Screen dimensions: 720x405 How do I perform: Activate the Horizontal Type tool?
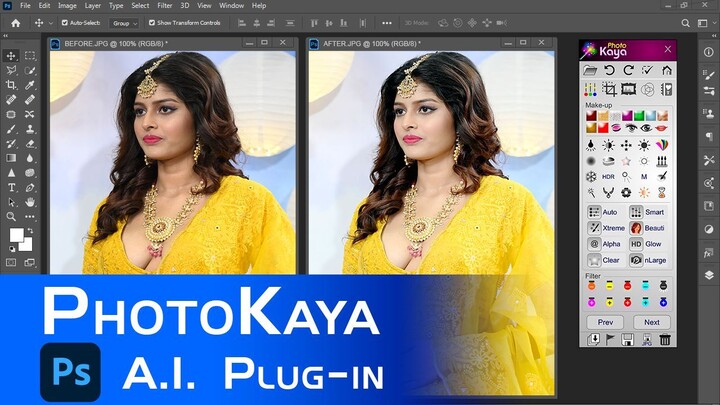coord(11,187)
